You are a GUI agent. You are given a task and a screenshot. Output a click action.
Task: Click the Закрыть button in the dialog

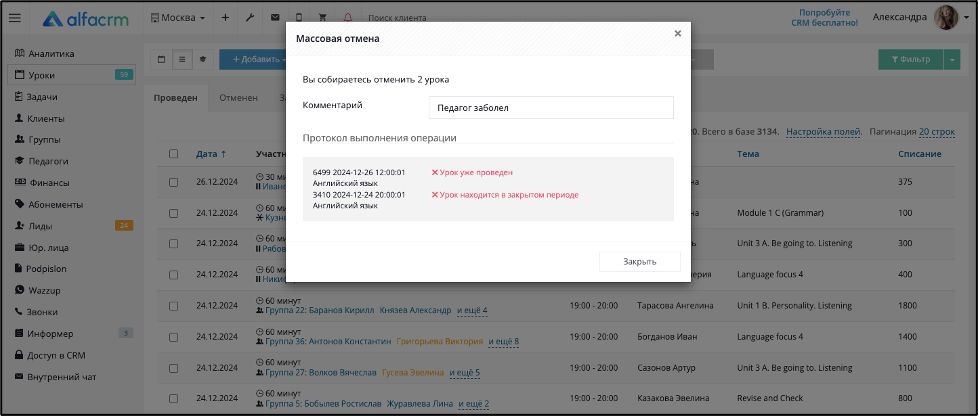pos(639,262)
